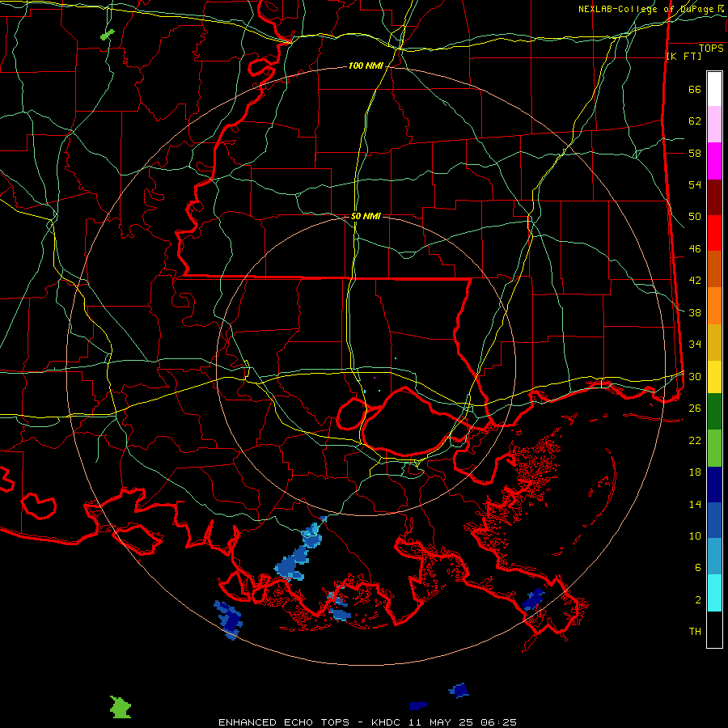Click the 54 scale value
The image size is (728, 728).
pyautogui.click(x=695, y=184)
